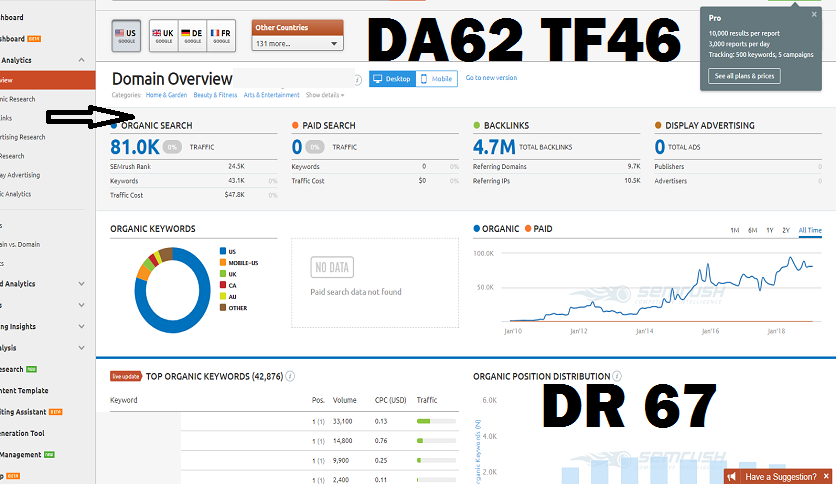
Task: Close the Pro plan popup
Action: click(x=814, y=14)
